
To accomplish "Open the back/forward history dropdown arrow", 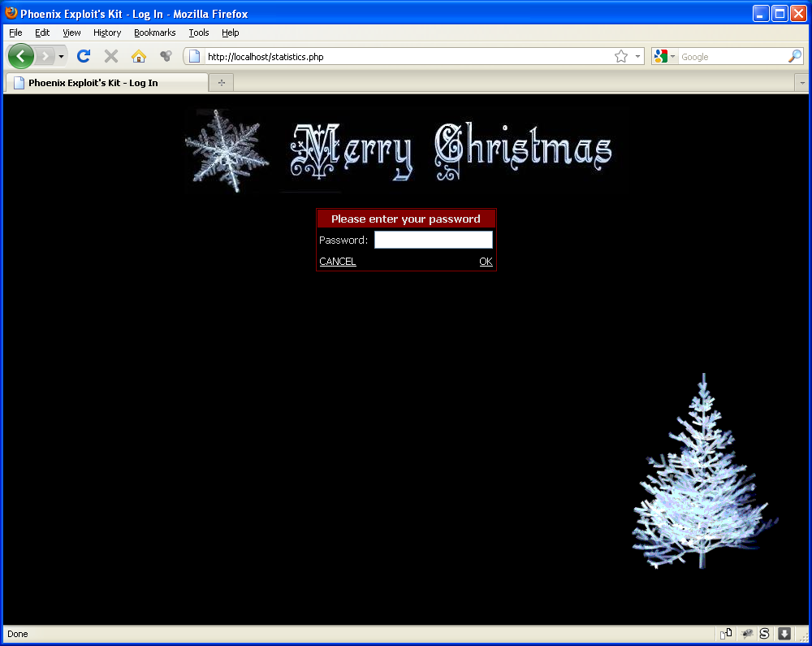I will [x=61, y=56].
